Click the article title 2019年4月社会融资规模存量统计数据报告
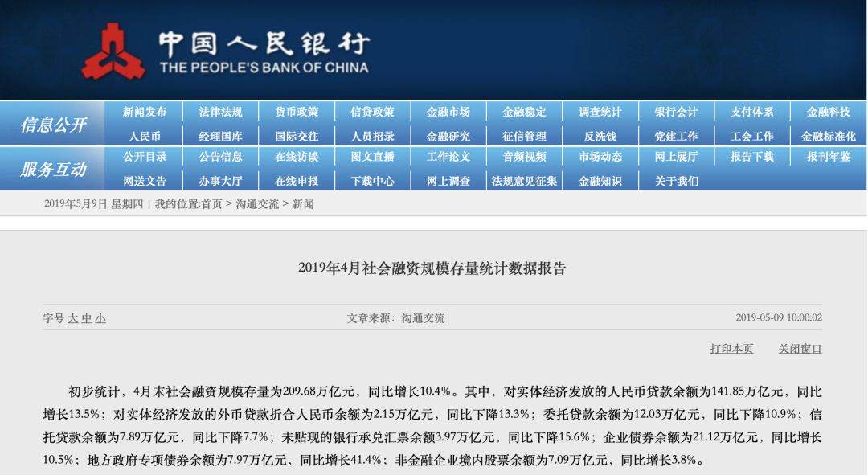The height and width of the screenshot is (475, 868). click(432, 268)
